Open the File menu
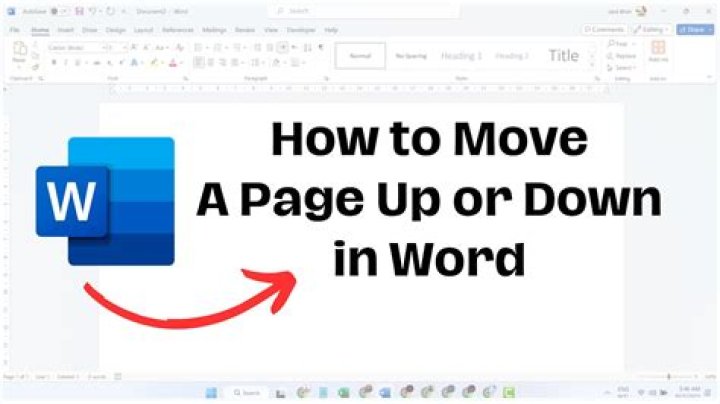This screenshot has width=720, height=404. point(15,30)
